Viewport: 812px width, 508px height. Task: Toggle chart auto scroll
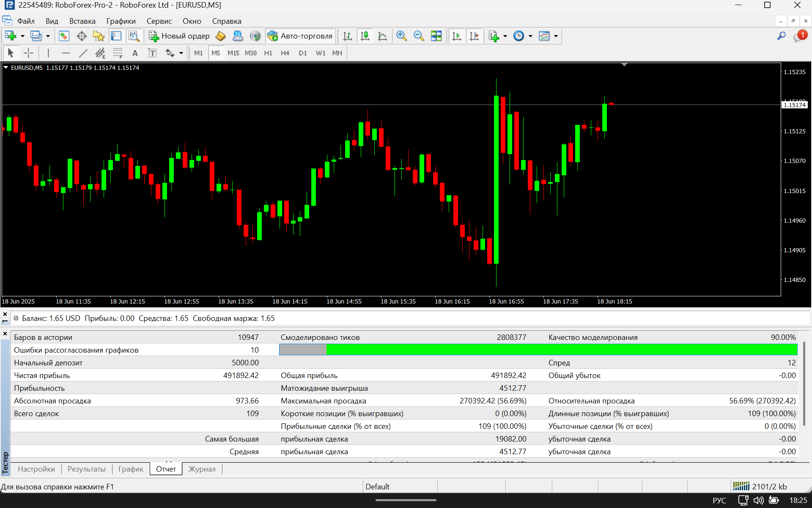(457, 36)
